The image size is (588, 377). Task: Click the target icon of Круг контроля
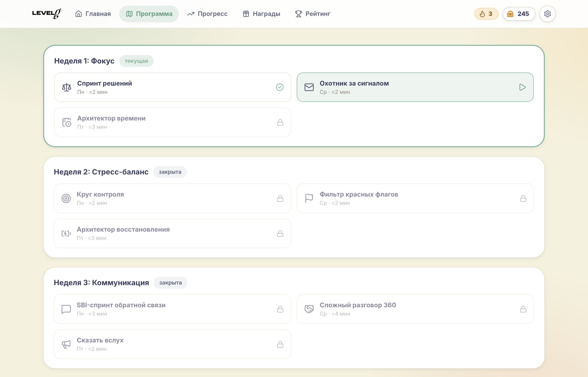tap(66, 198)
